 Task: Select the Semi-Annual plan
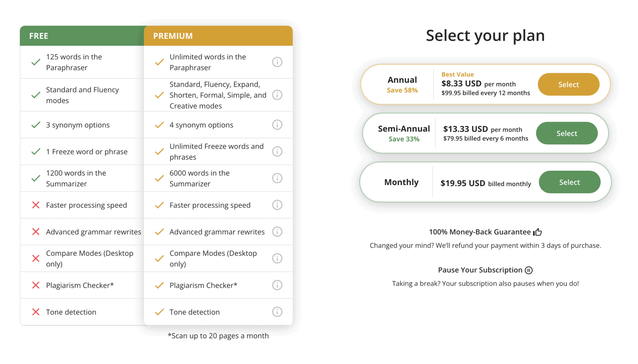[567, 133]
